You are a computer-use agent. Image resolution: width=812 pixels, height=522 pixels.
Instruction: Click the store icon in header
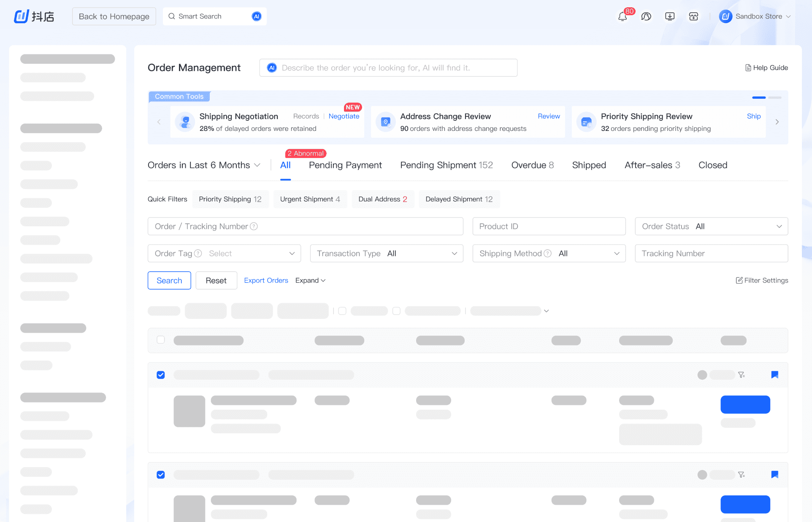coord(693,16)
